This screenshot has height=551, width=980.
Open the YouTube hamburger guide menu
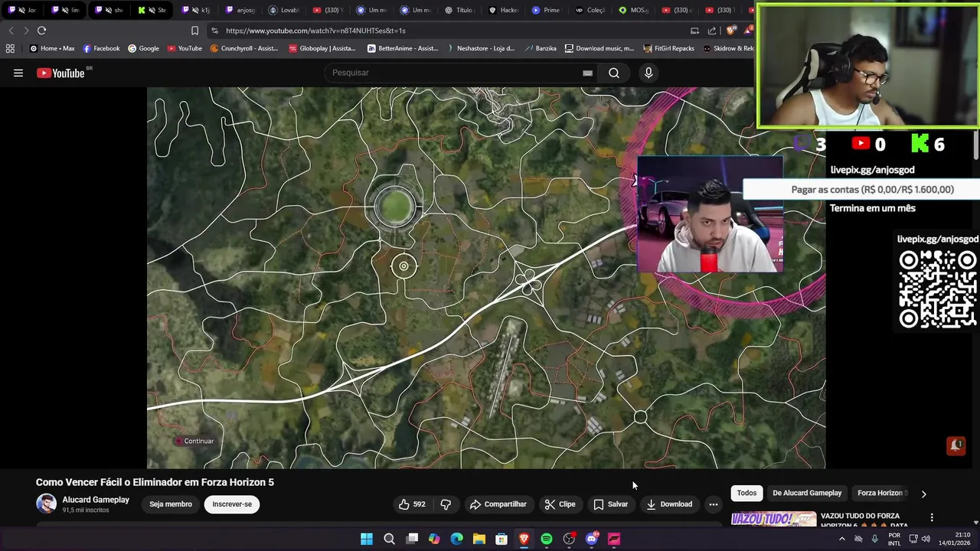18,73
